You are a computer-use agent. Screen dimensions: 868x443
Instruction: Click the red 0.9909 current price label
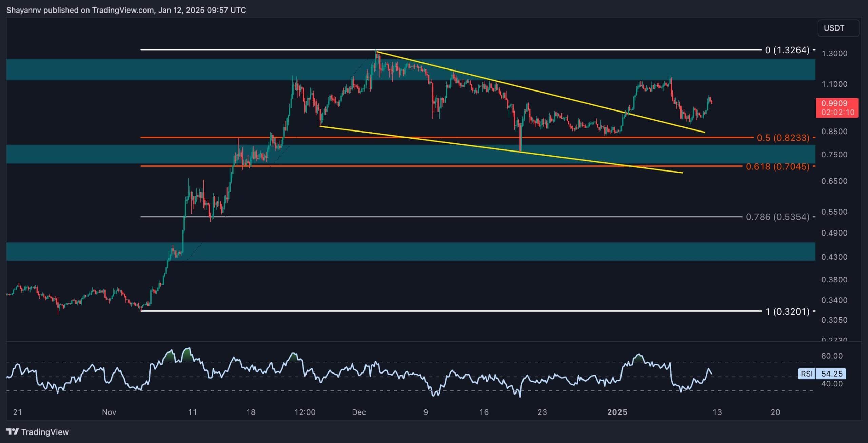coord(837,103)
